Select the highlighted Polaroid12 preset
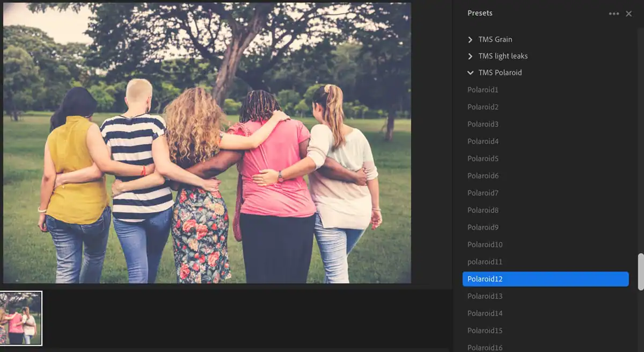This screenshot has height=352, width=644. (545, 279)
